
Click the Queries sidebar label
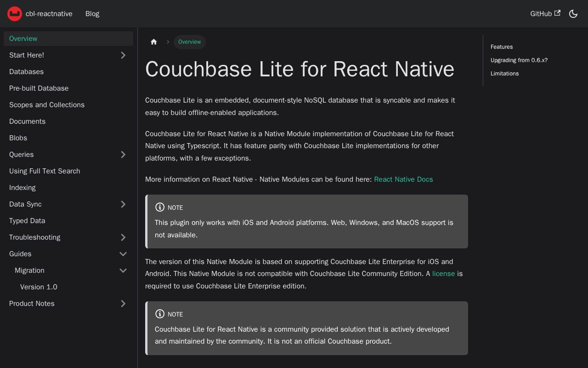(x=22, y=155)
